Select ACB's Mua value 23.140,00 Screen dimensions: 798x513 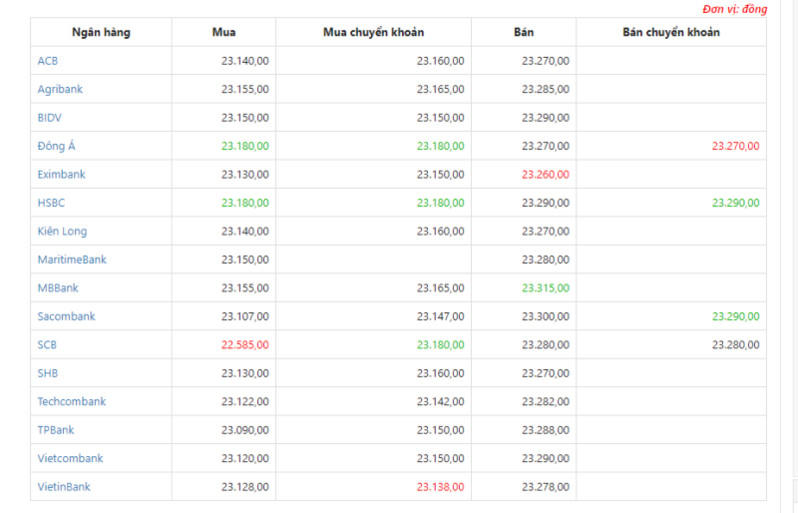click(245, 61)
